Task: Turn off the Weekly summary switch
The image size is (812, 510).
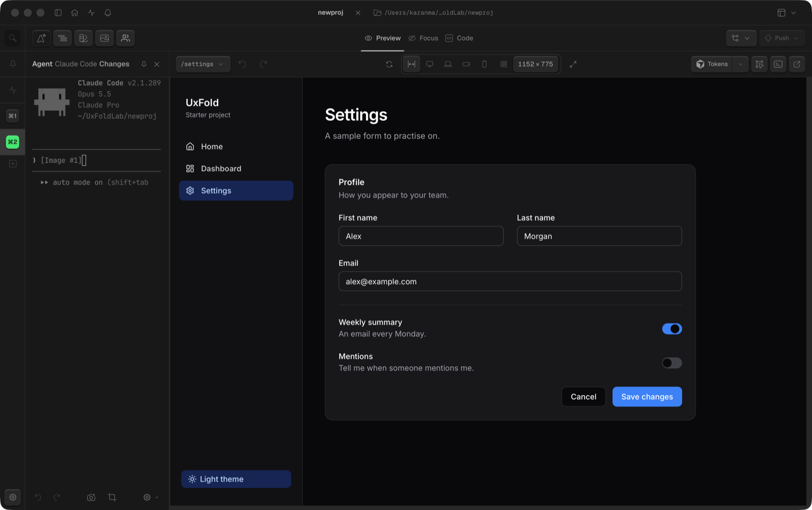Action: pos(672,329)
